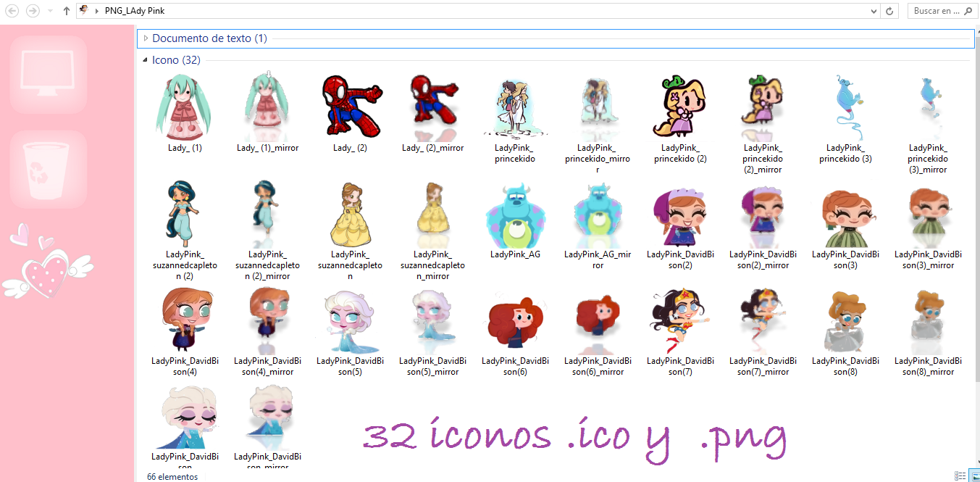Screen dimensions: 980x482
Task: Select LadyPink_DavidBison(7)_mirror icon
Action: coord(763,320)
